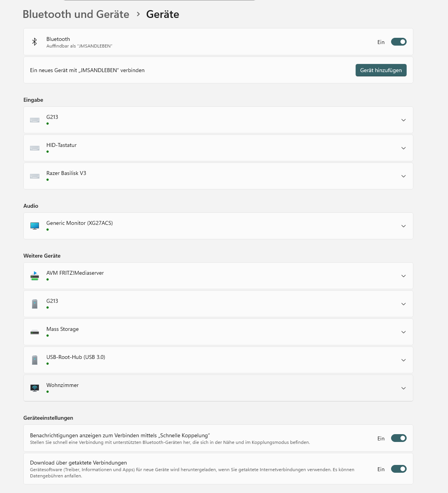Click the Bluetooth symbol icon
Viewport: 448px width, 493px height.
(34, 42)
